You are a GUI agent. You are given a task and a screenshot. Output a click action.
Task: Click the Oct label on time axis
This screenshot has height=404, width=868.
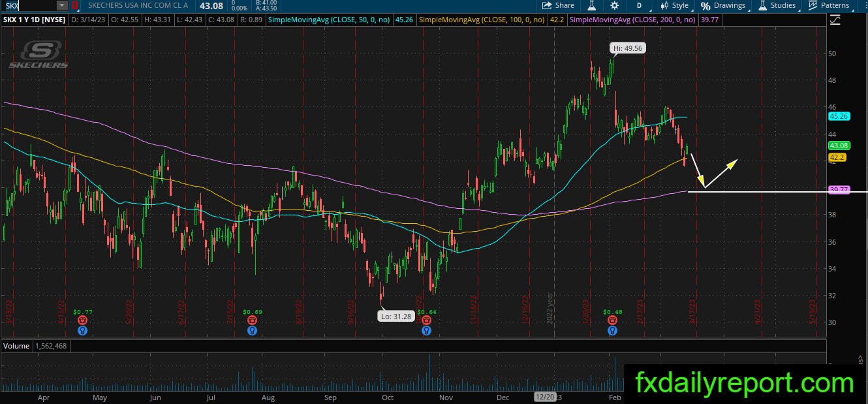tap(388, 397)
